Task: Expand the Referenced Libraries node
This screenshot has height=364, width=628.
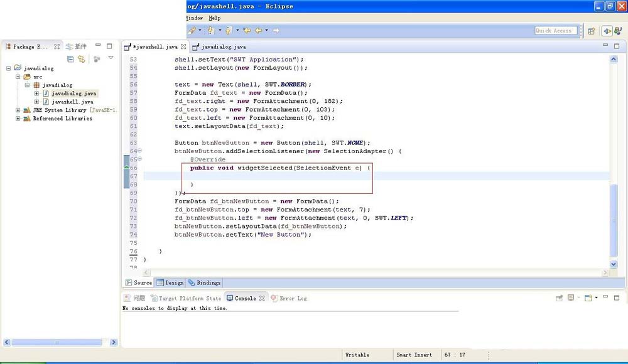Action: click(18, 118)
